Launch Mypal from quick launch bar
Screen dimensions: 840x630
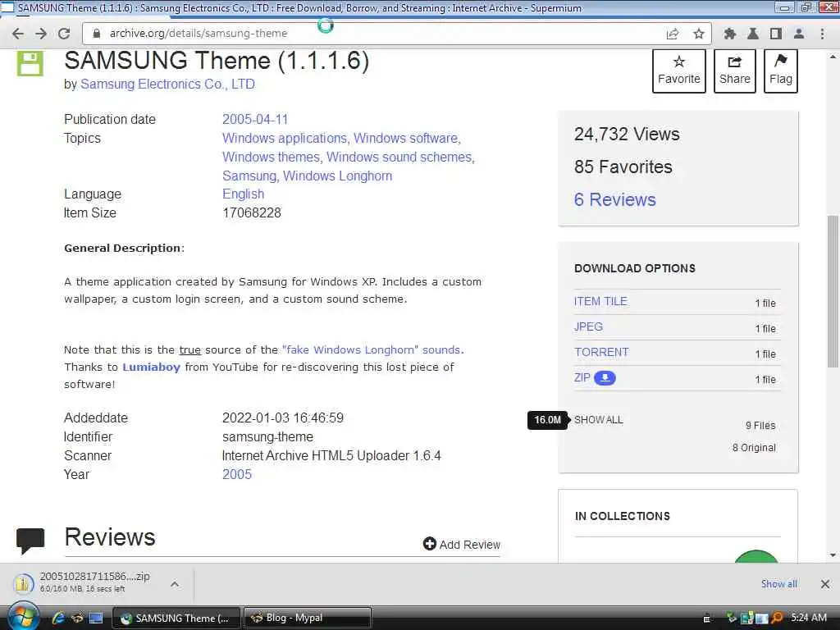(77, 619)
